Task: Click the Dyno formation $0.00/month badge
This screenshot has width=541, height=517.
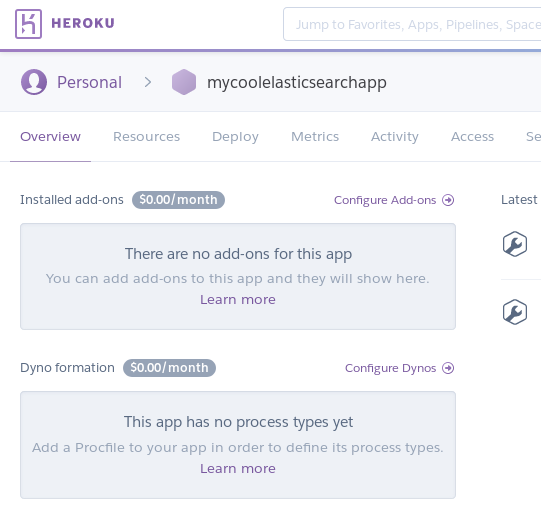Action: click(x=169, y=368)
